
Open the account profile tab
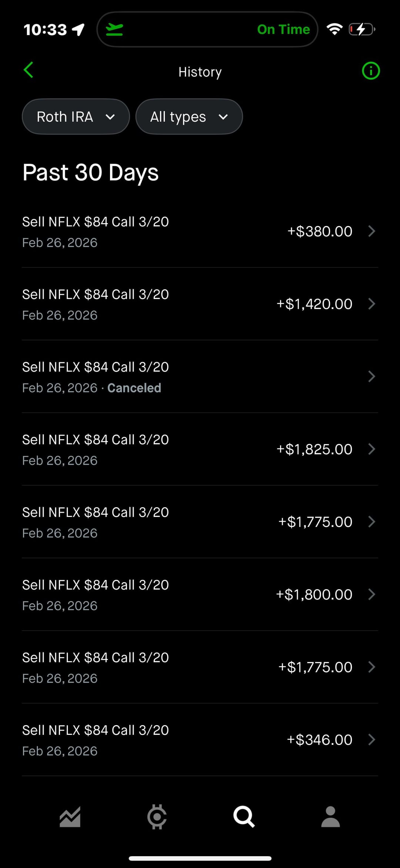[330, 817]
